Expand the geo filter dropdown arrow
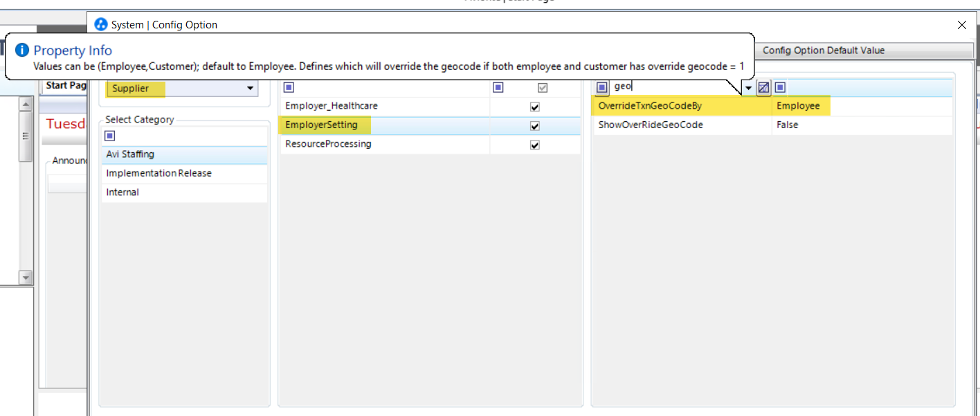Image resolution: width=980 pixels, height=416 pixels. [x=748, y=89]
